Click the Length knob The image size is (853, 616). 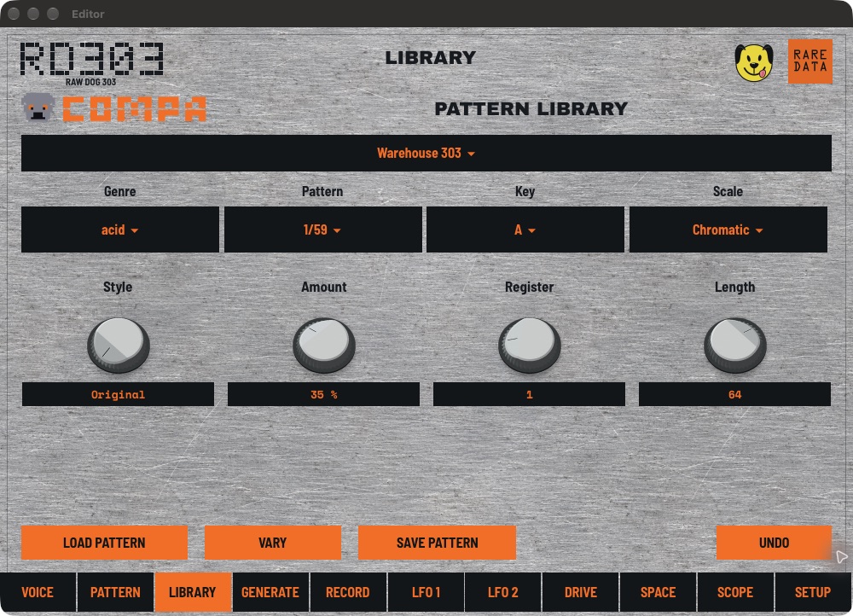tap(735, 345)
